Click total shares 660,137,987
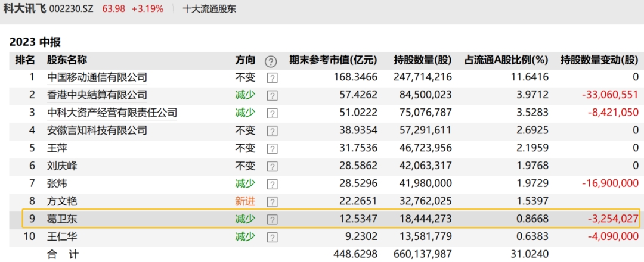The image size is (644, 262). coord(422,255)
